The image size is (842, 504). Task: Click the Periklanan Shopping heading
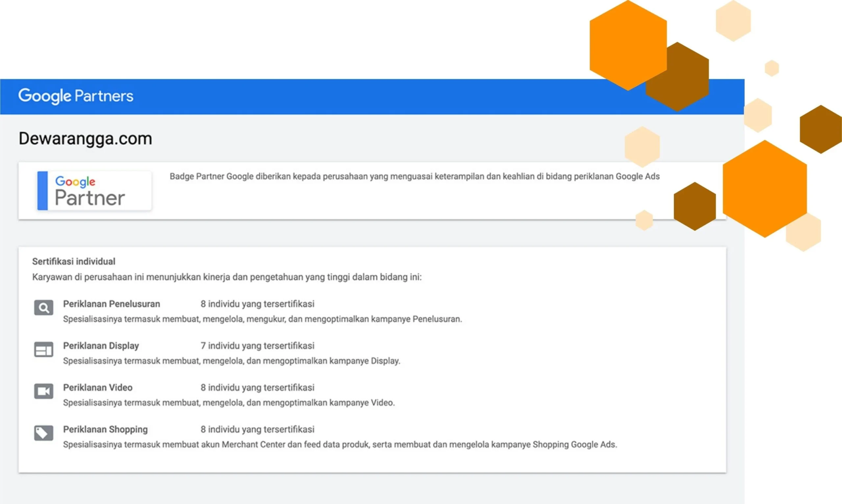coord(105,429)
